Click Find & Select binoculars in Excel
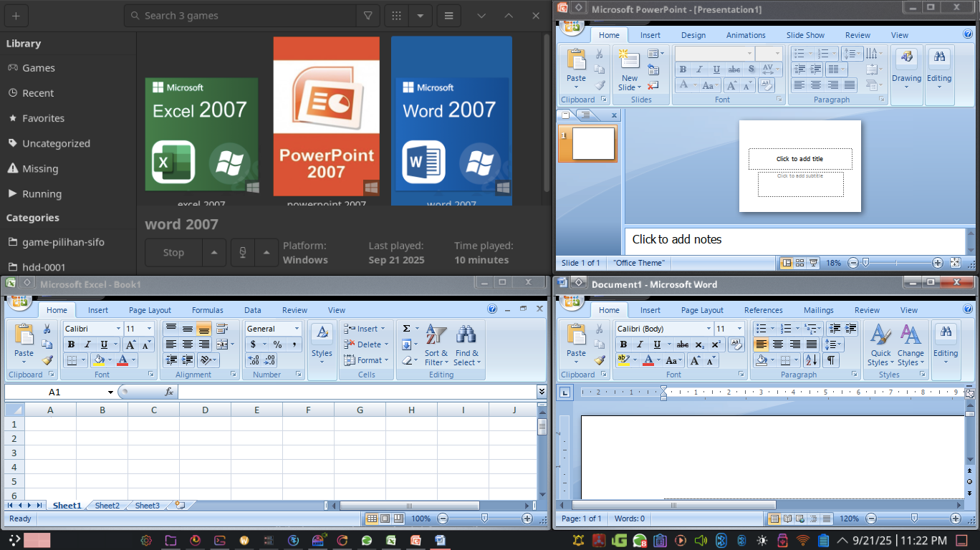980x550 pixels. (466, 346)
